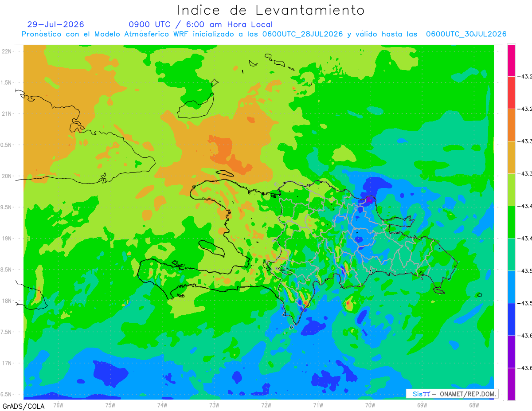Pick the bright green swatch in the legend bar

pyautogui.click(x=511, y=222)
